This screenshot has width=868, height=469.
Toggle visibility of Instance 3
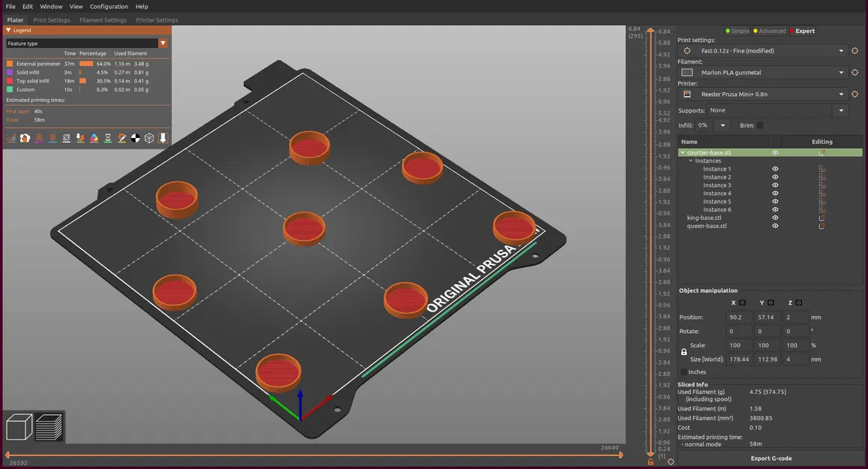point(775,185)
